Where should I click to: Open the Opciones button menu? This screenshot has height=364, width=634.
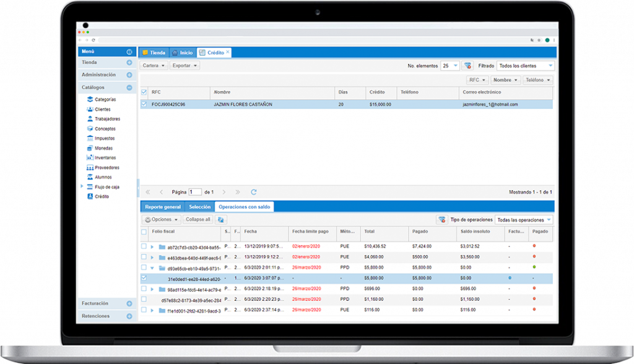point(162,220)
